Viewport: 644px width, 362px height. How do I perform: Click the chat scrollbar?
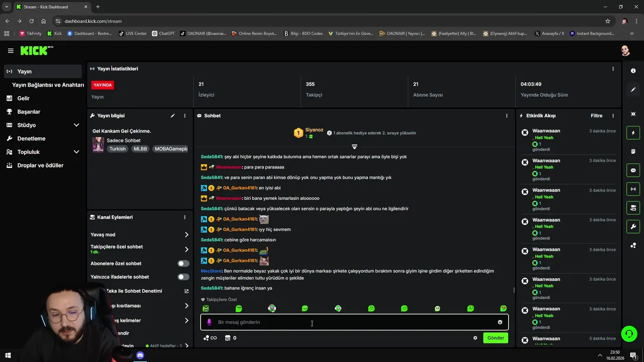pyautogui.click(x=514, y=290)
